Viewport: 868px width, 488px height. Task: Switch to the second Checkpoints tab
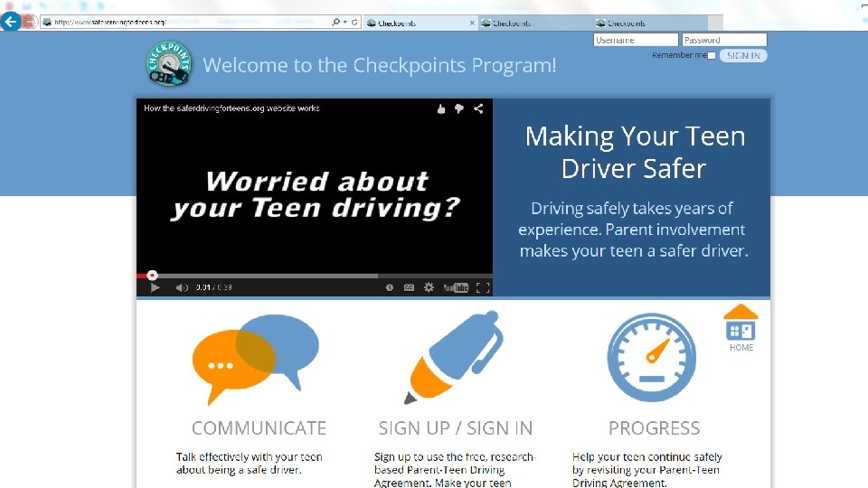click(534, 23)
